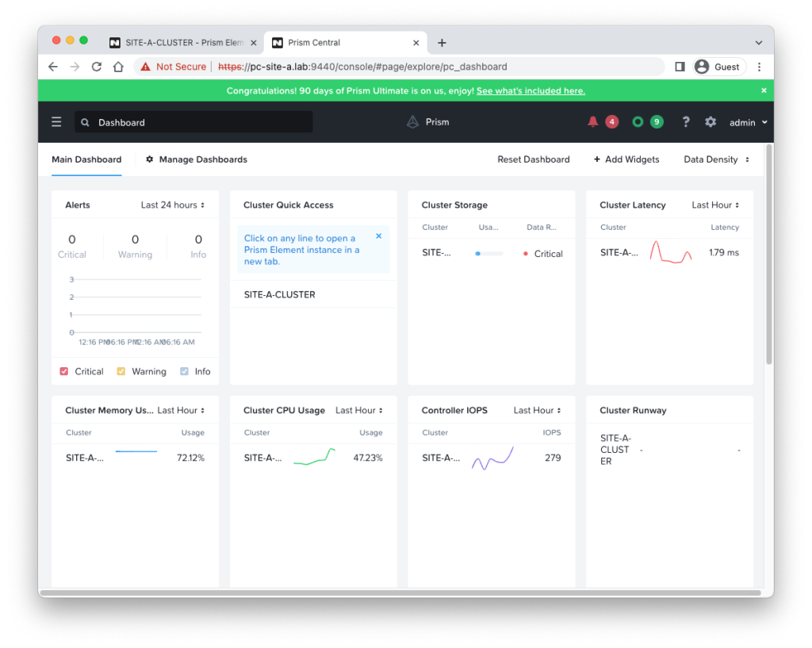Open the See what's included here link
The height and width of the screenshot is (648, 812).
[x=530, y=91]
